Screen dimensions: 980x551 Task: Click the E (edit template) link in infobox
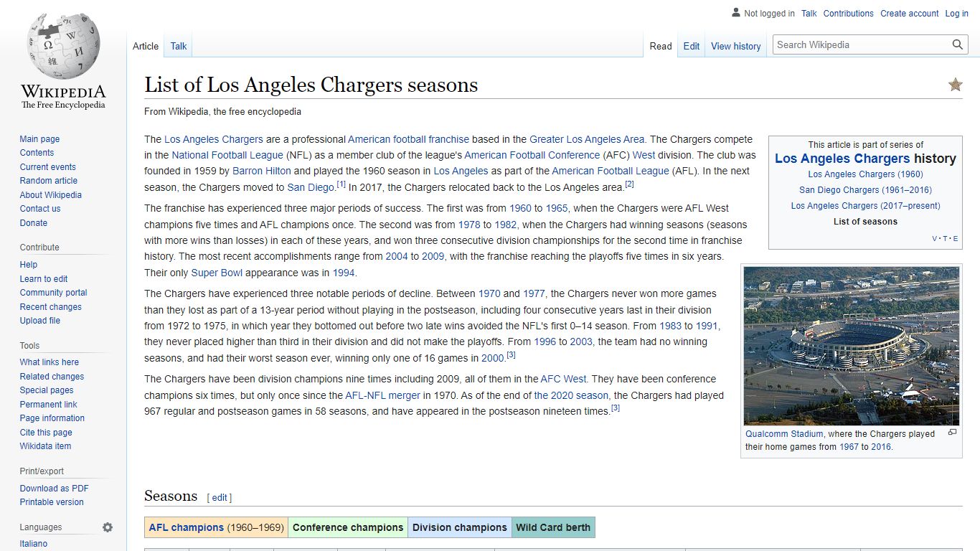coord(956,239)
